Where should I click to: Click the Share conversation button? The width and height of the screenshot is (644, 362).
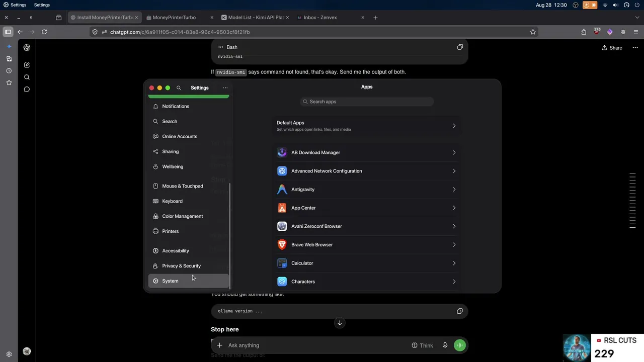click(x=612, y=48)
